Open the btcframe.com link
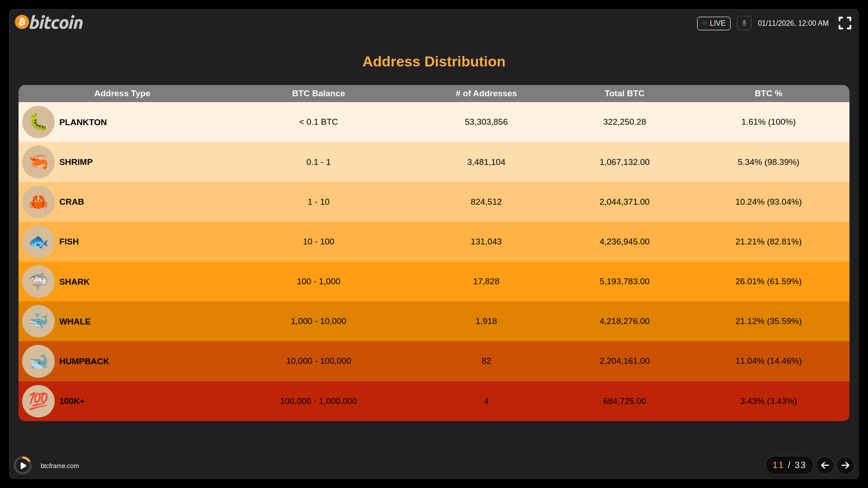868x488 pixels. (60, 466)
